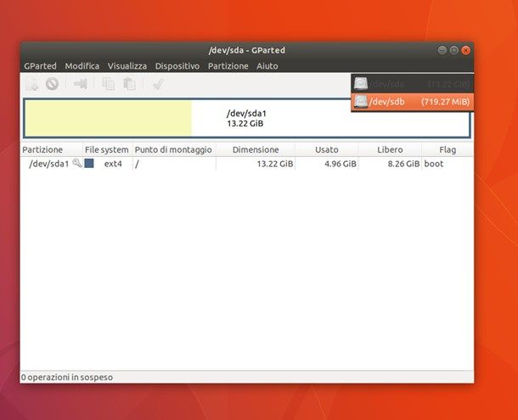
Task: Click the Punto di montaggio column header
Action: [x=173, y=149]
